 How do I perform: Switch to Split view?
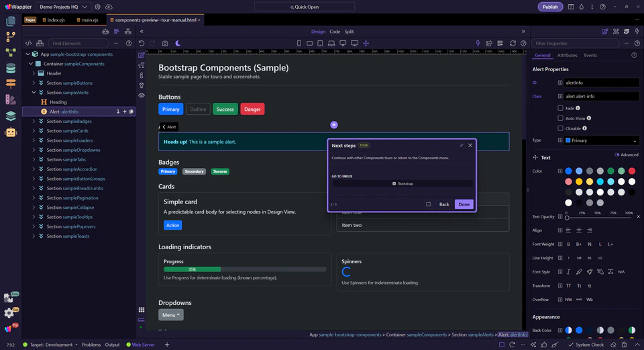[x=349, y=32]
